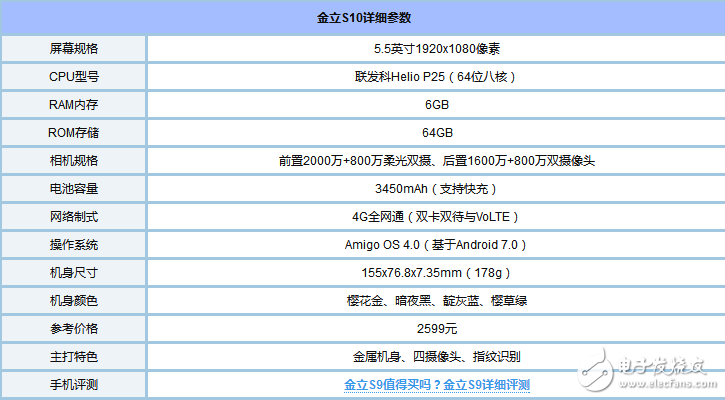Viewport: 725px width, 400px height.
Task: Open the 金立S9值得买吗？金立S9详细评测 link
Action: pyautogui.click(x=436, y=384)
